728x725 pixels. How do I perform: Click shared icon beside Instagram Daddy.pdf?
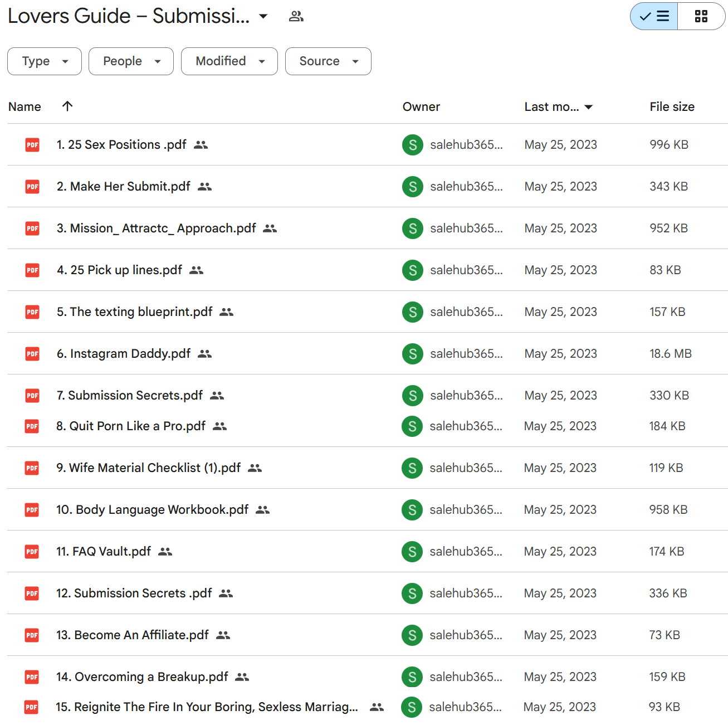(205, 354)
